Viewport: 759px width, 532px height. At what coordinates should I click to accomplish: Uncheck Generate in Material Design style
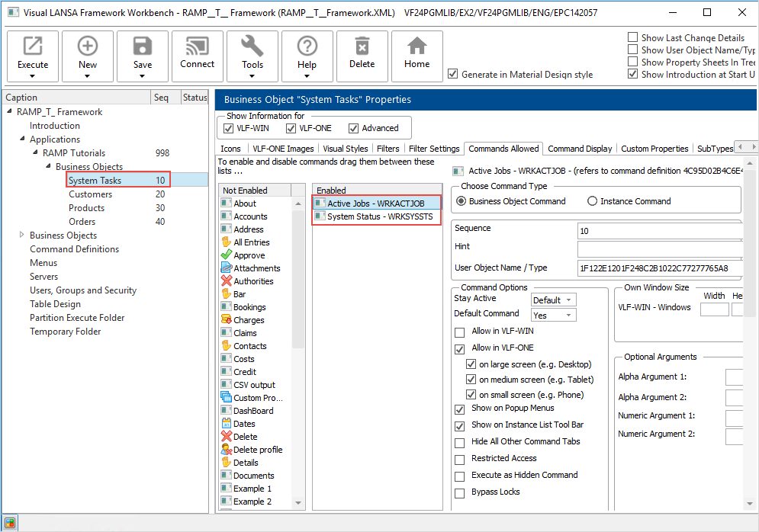point(453,74)
